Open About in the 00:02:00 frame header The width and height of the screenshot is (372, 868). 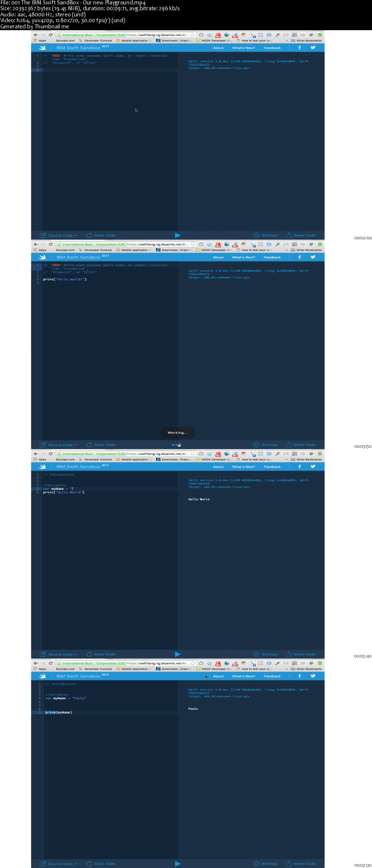(218, 48)
